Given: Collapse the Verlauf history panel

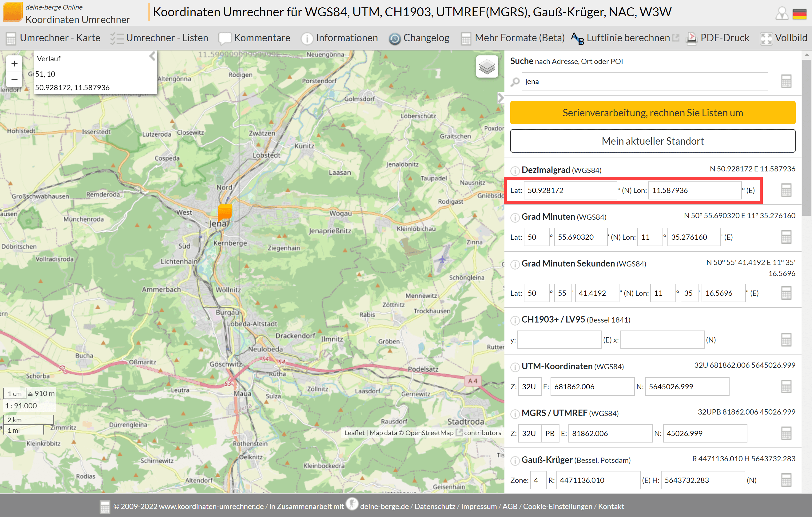Looking at the screenshot, I should coord(153,56).
